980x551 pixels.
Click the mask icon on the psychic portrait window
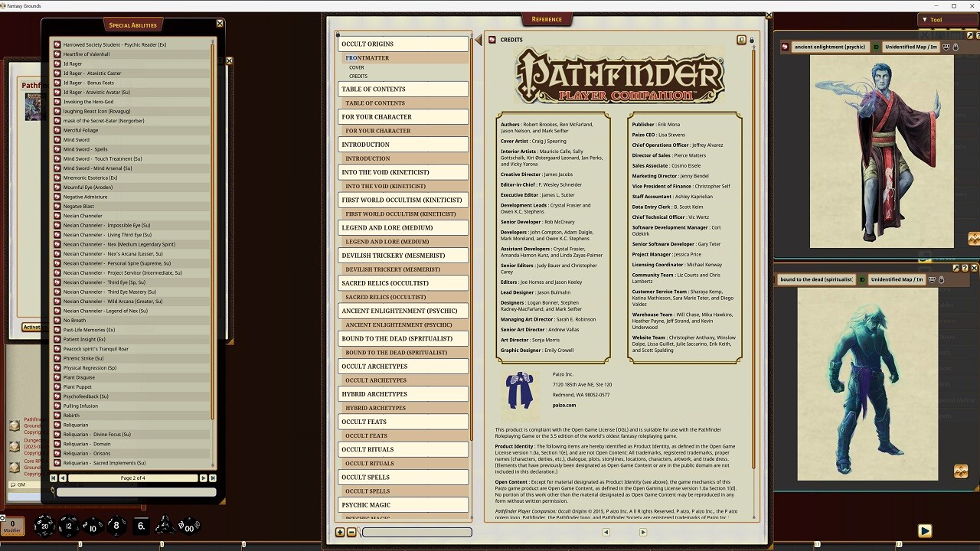(x=946, y=47)
